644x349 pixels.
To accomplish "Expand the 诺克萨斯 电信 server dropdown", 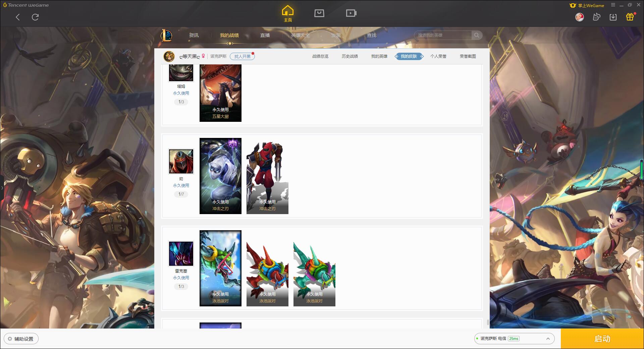I will point(514,339).
